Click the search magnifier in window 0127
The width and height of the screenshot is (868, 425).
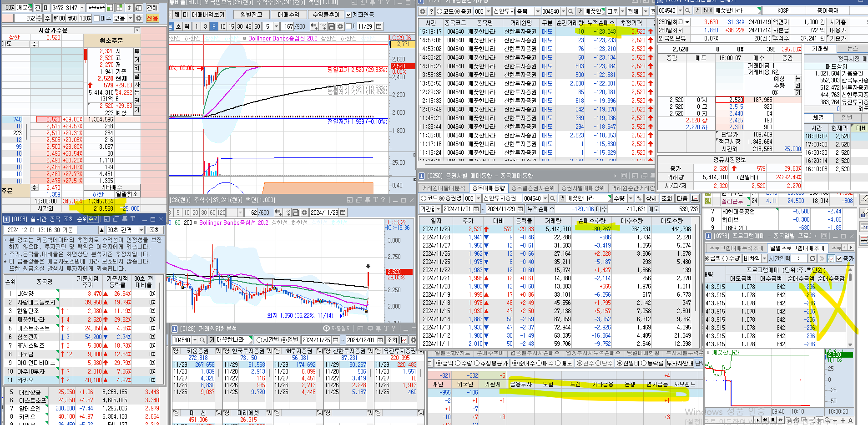570,11
